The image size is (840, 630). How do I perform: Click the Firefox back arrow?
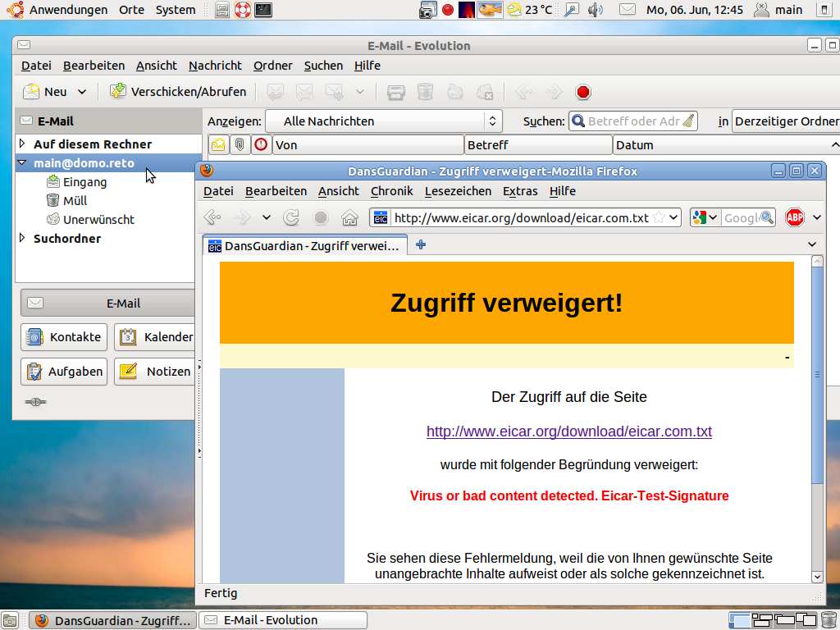click(212, 217)
